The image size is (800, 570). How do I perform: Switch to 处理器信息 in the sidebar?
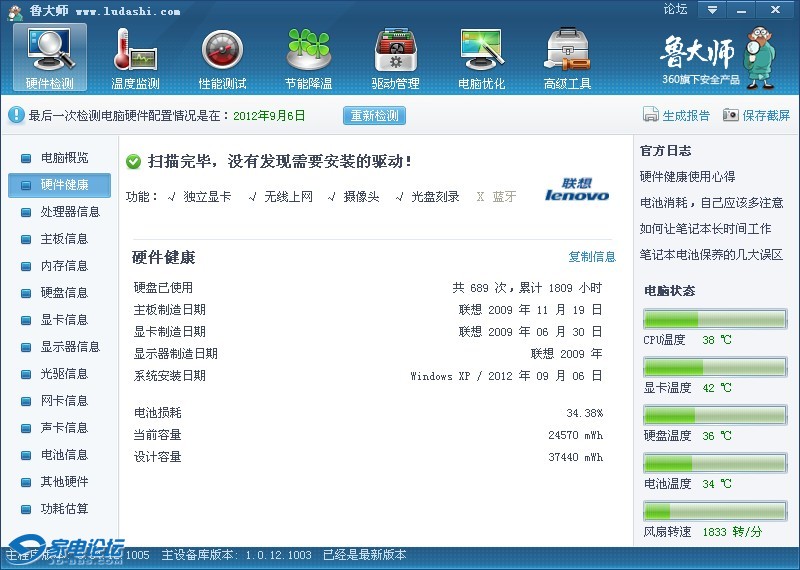70,212
